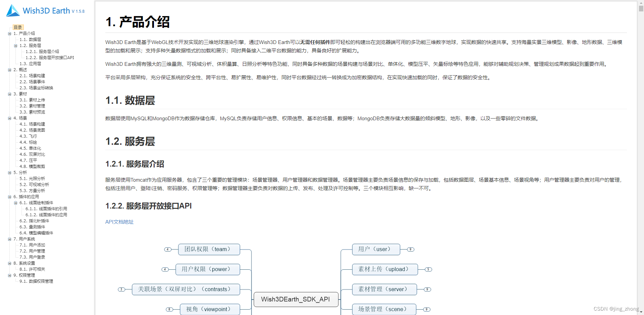Collapse the '9. 权限管理' tree node
The height and width of the screenshot is (315, 644).
10,275
